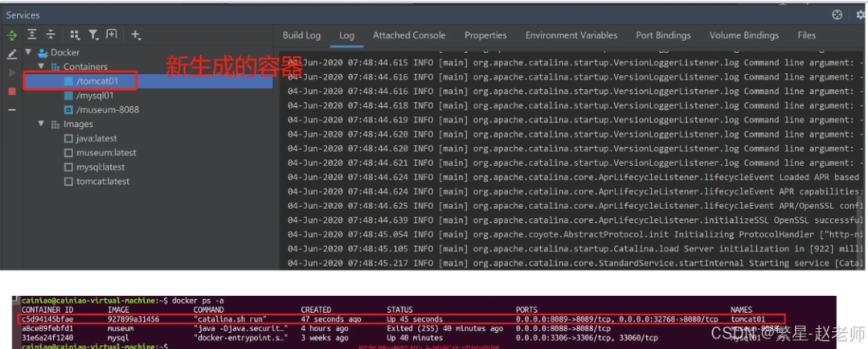Click the Docker whale icon in tree

[43, 52]
